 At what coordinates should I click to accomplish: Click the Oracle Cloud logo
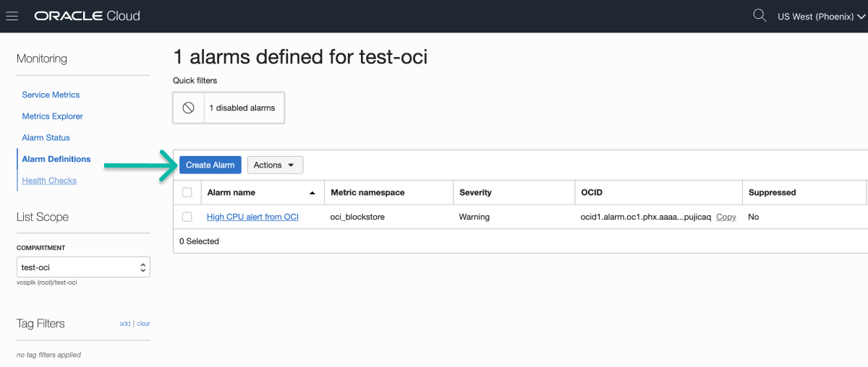[x=87, y=16]
